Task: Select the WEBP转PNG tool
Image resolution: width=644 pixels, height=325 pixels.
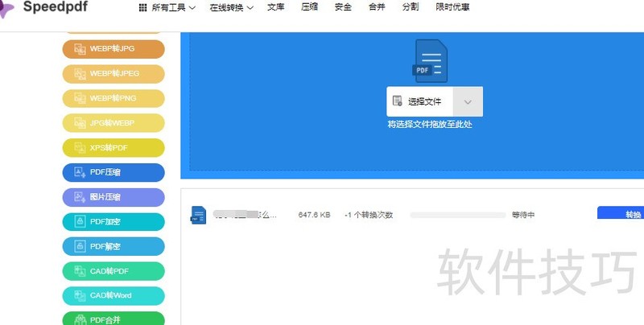Action: tap(114, 98)
